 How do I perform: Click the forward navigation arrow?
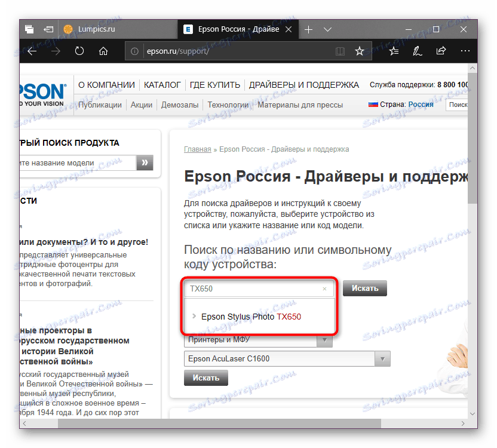55,51
